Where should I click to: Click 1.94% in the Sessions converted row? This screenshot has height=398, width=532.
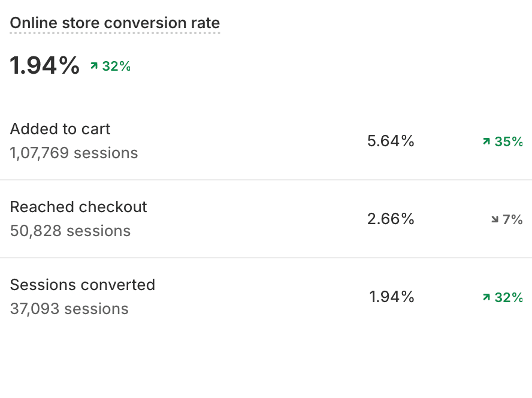click(x=392, y=297)
